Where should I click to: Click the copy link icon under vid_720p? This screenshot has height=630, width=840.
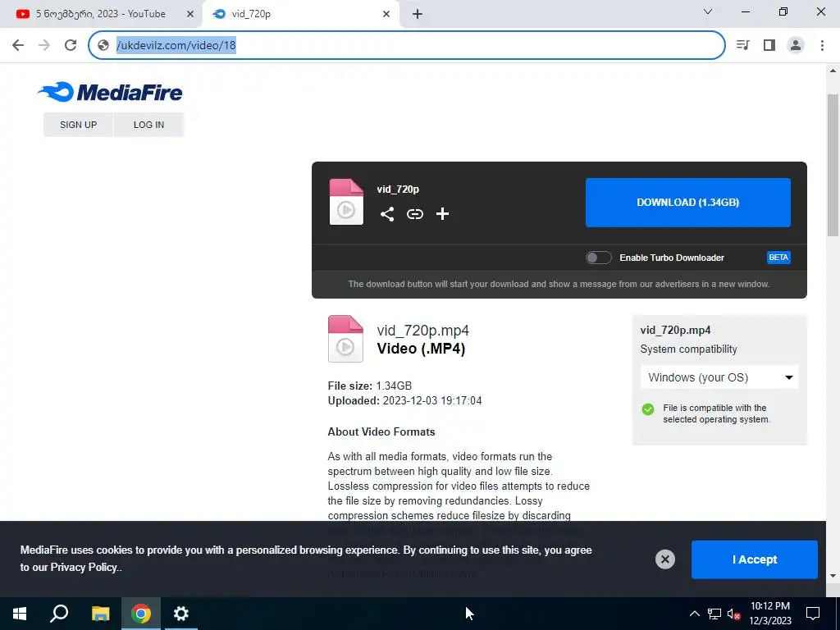tap(414, 214)
